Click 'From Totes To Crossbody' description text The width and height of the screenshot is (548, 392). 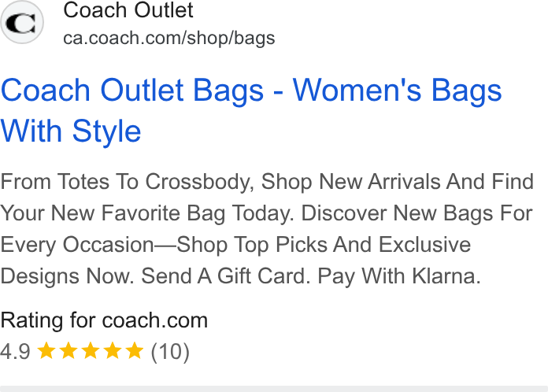(126, 182)
